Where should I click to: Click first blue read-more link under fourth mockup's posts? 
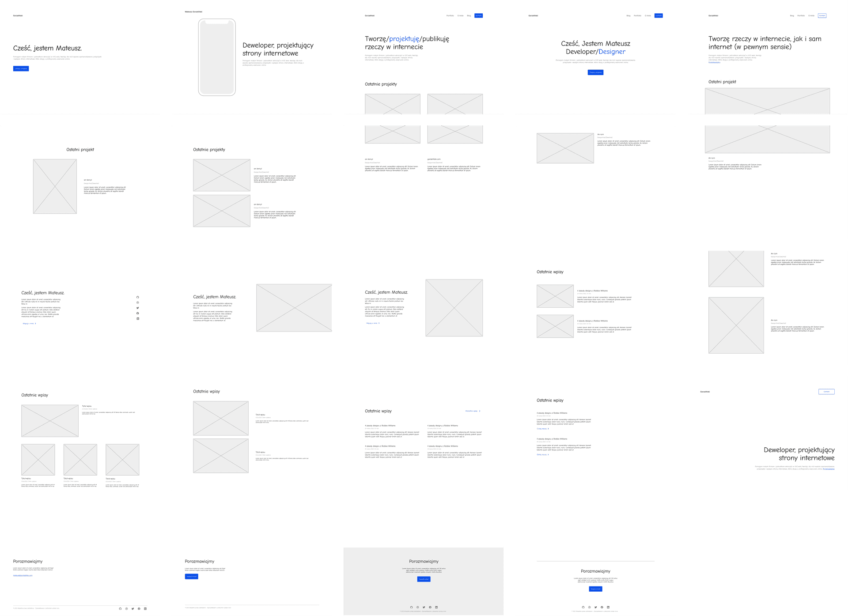coord(543,429)
